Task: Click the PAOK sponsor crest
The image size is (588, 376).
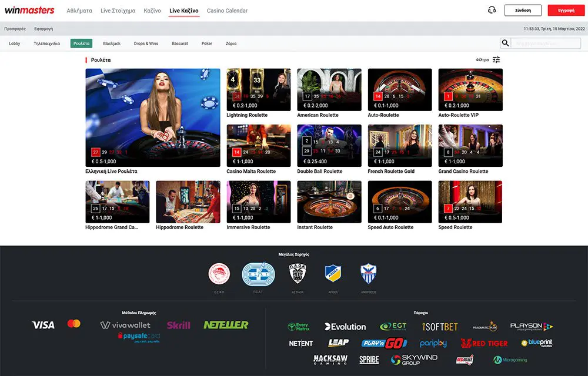Action: (297, 273)
